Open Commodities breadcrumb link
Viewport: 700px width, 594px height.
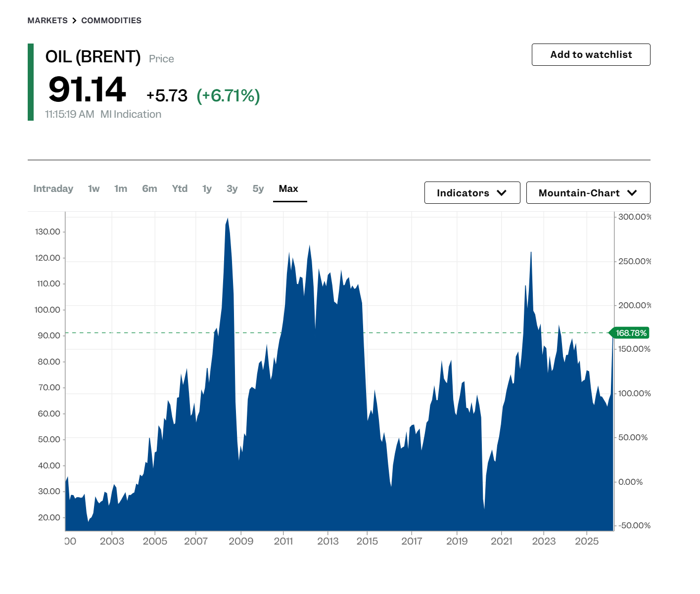(x=111, y=20)
